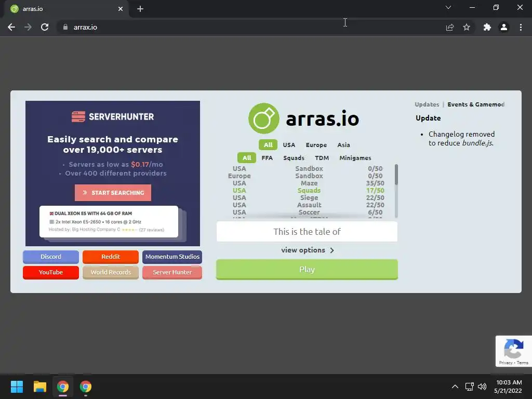Open a new browser tab
This screenshot has width=532, height=399.
[x=140, y=9]
